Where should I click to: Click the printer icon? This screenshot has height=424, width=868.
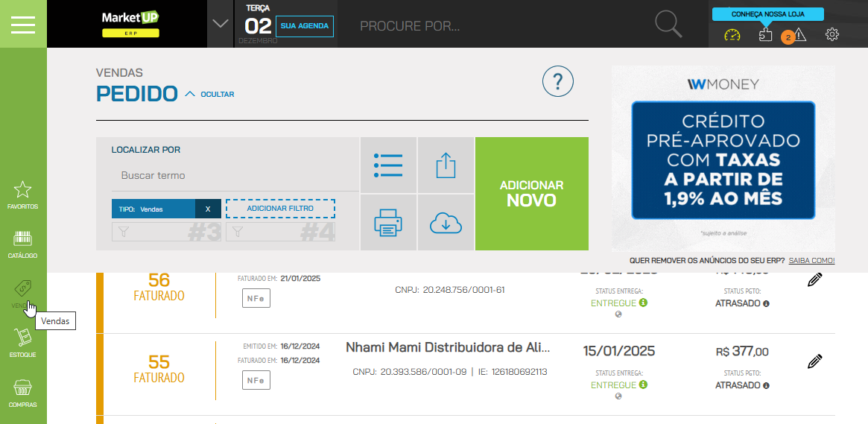pos(388,223)
